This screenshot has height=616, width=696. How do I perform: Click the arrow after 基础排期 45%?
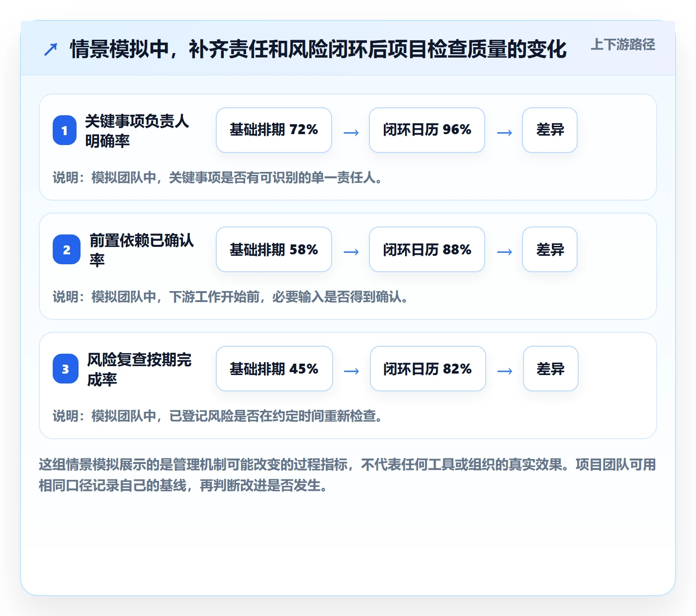click(x=351, y=371)
